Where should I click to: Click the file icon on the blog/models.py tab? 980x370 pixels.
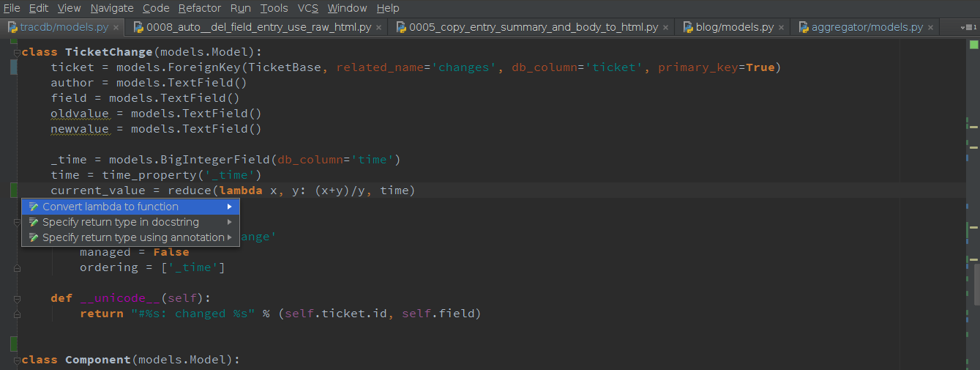(x=688, y=27)
